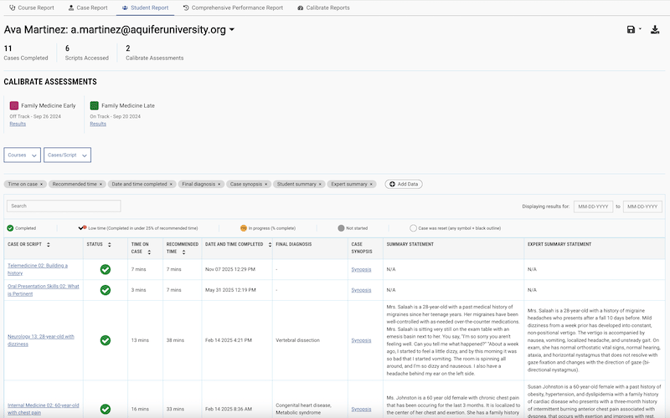Open Synopsis link for Internal Medicine 02 row

pyautogui.click(x=361, y=409)
